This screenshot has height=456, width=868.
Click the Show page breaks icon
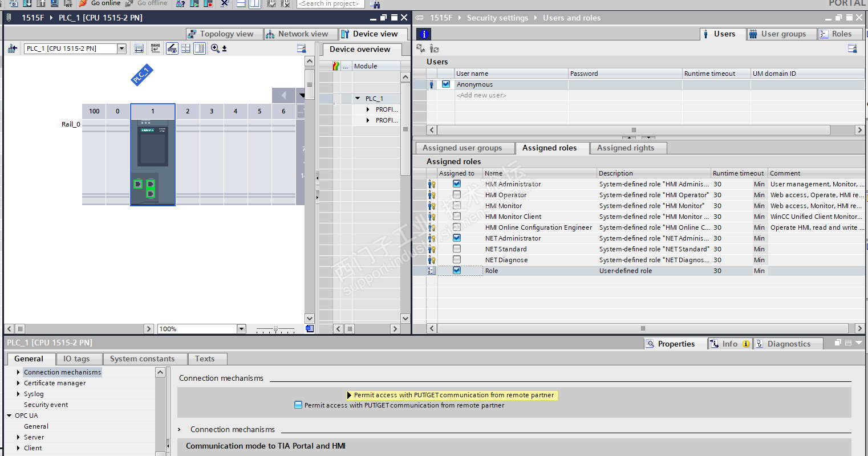click(186, 48)
